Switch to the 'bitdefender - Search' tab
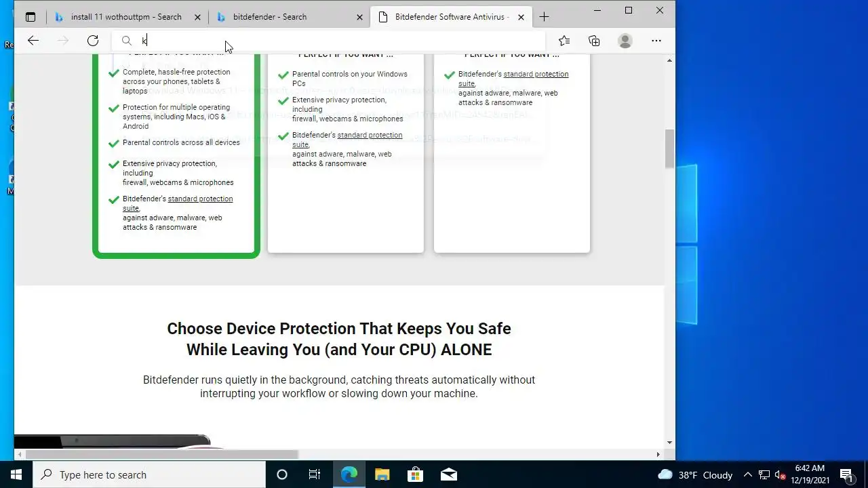 (x=289, y=17)
